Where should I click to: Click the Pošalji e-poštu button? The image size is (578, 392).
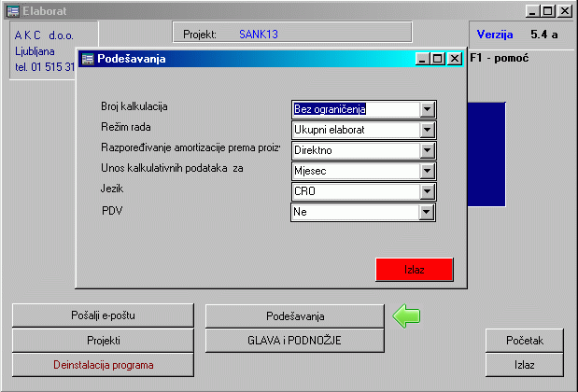click(103, 315)
